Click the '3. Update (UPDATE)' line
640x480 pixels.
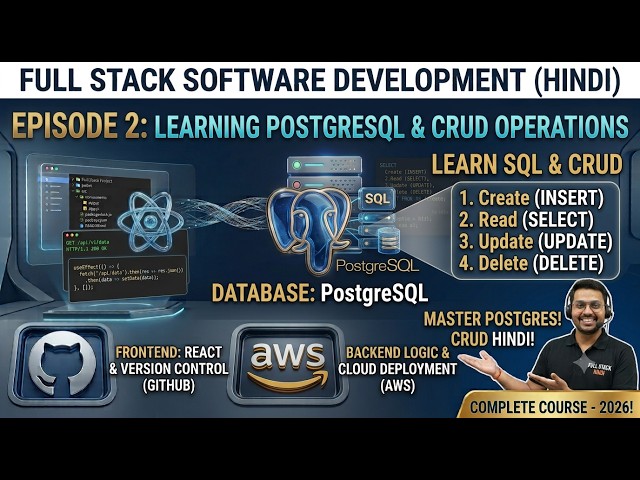click(536, 242)
